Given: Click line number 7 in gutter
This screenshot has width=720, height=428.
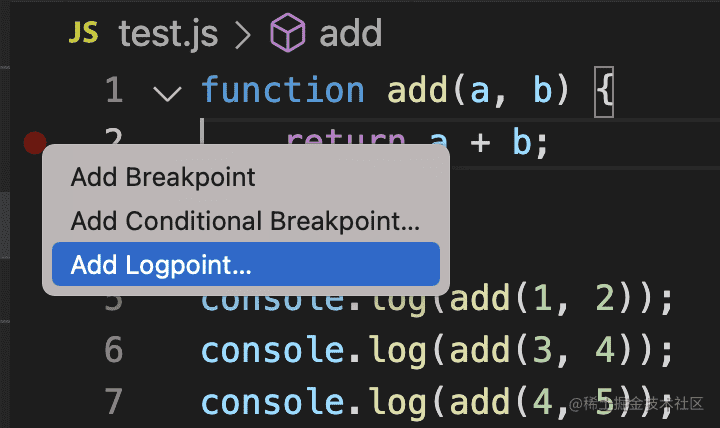Looking at the screenshot, I should coord(114,401).
